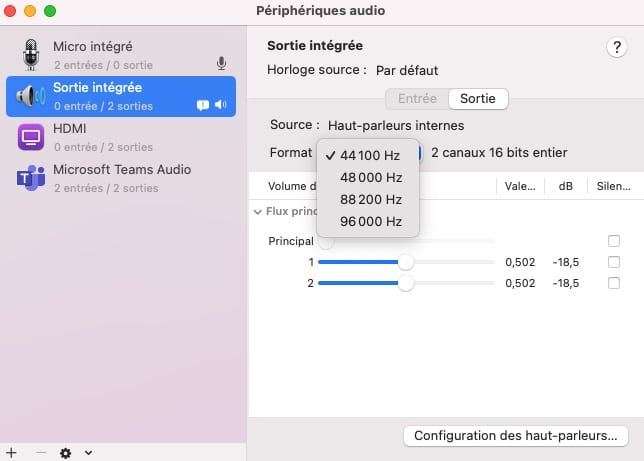Select 88 200 Hz sample rate option

tap(370, 199)
